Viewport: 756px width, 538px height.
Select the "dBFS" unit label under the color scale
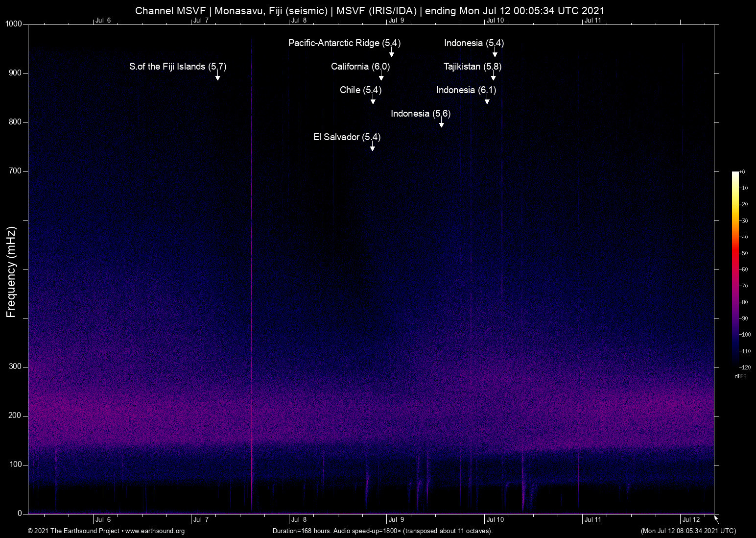[x=741, y=376]
